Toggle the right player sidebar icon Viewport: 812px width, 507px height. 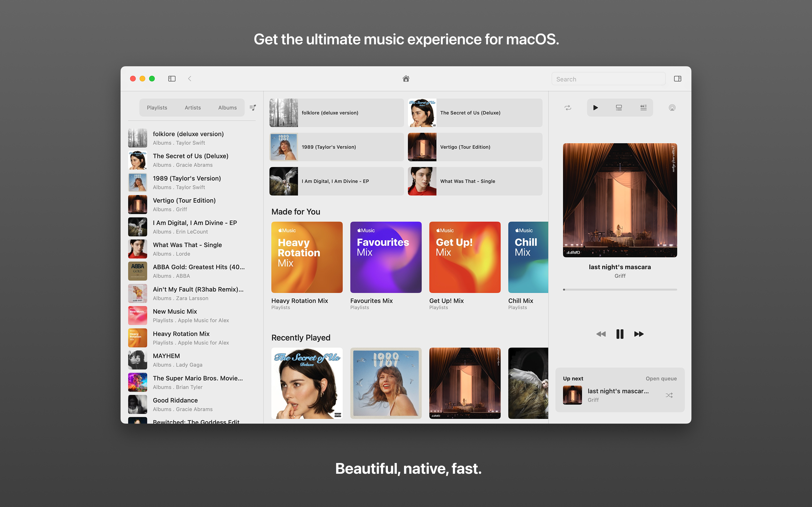click(x=677, y=79)
